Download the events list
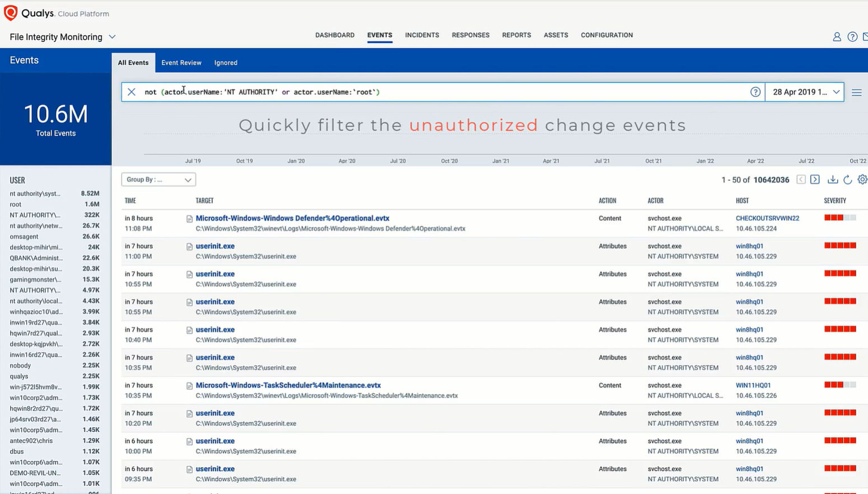 pos(832,179)
